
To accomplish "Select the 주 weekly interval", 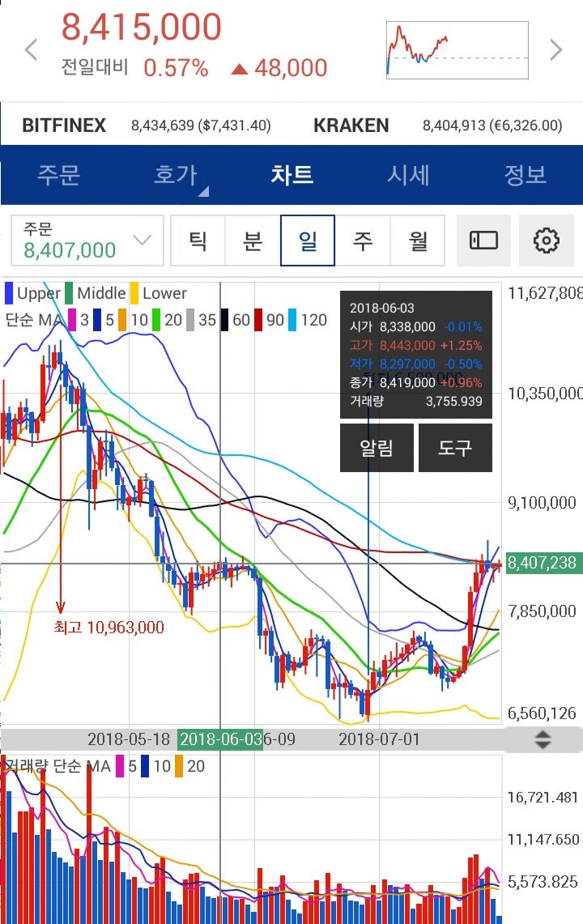I will [x=363, y=241].
